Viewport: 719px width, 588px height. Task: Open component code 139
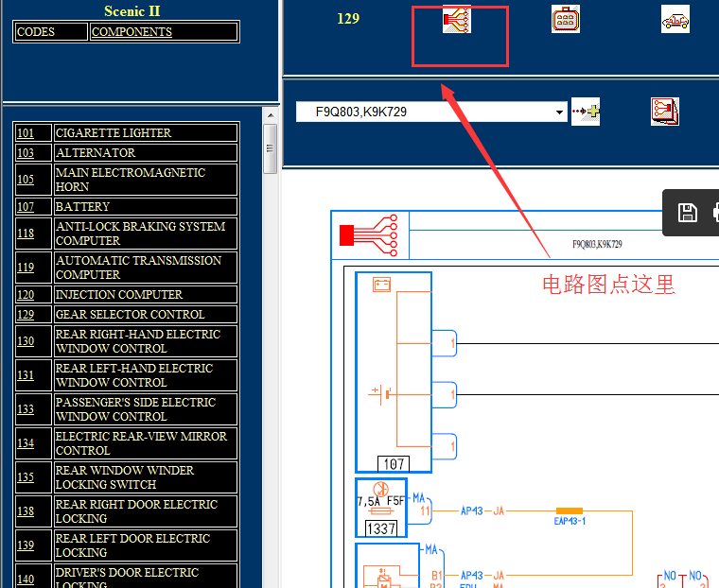coord(26,545)
